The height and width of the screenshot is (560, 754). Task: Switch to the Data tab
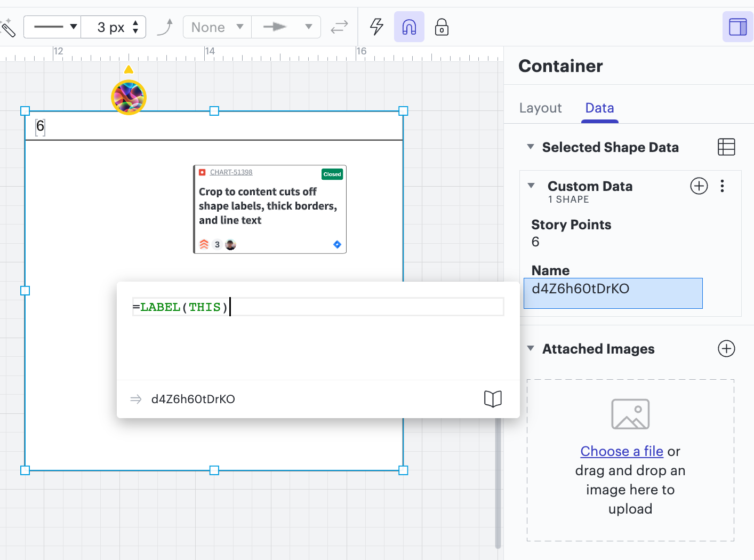pyautogui.click(x=599, y=108)
